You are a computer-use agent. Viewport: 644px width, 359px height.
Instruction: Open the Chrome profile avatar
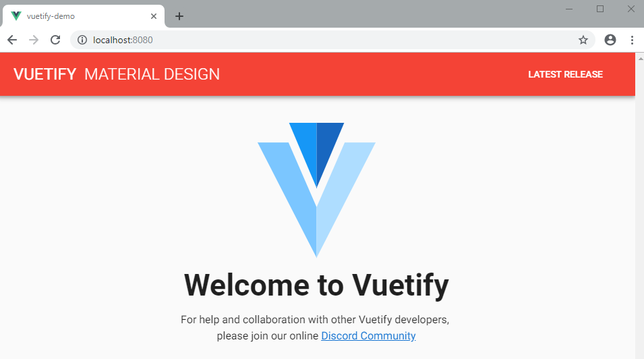610,40
